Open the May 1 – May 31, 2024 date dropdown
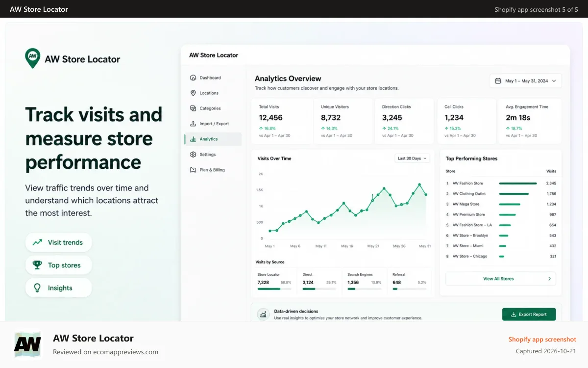 tap(526, 81)
